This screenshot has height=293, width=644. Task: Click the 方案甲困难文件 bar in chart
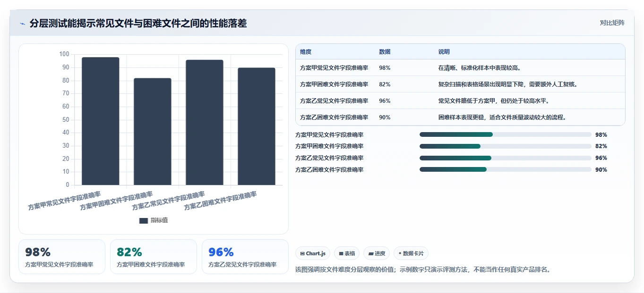coord(153,132)
